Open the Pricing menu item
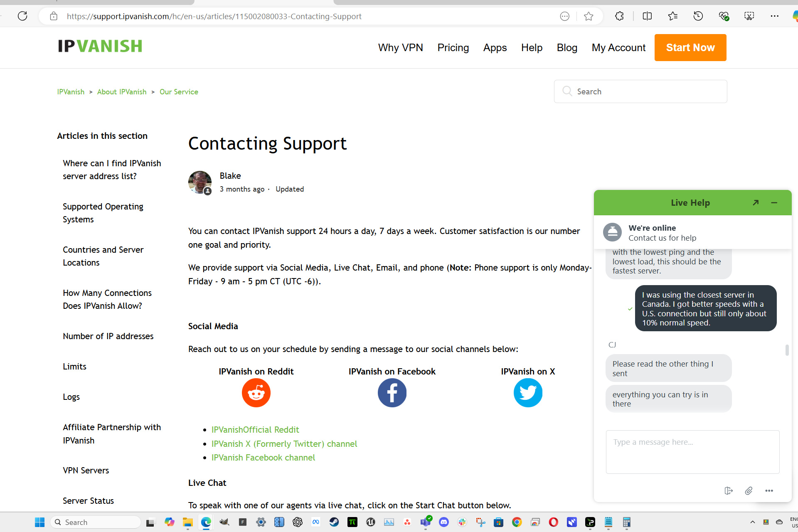Image resolution: width=798 pixels, height=532 pixels. click(x=453, y=47)
